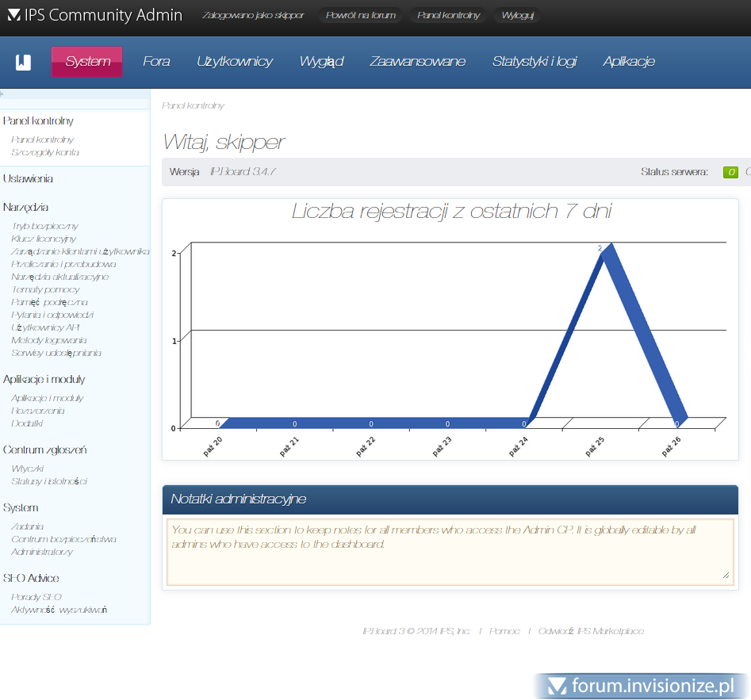Image resolution: width=751 pixels, height=700 pixels.
Task: Go to the Wygląd section
Action: pos(321,62)
